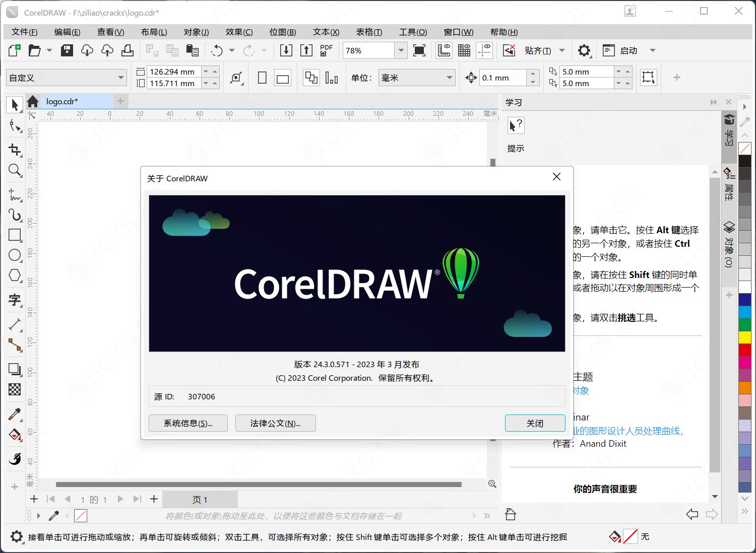Select the Text tool (字)

pyautogui.click(x=15, y=300)
